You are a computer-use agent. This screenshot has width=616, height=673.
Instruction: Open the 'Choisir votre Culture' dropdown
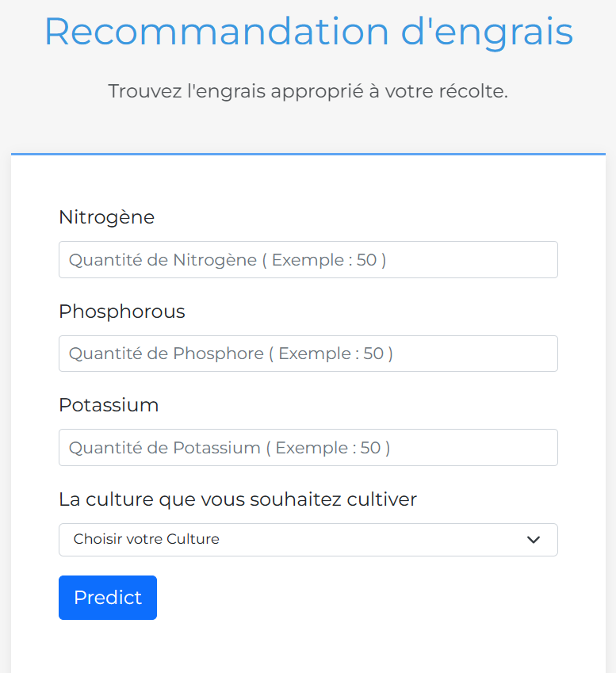coord(308,540)
